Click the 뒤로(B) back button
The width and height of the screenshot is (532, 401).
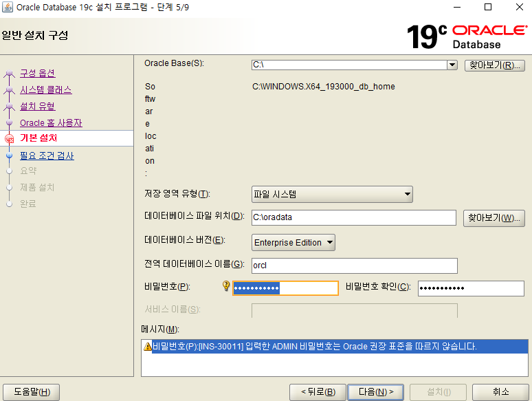point(318,392)
